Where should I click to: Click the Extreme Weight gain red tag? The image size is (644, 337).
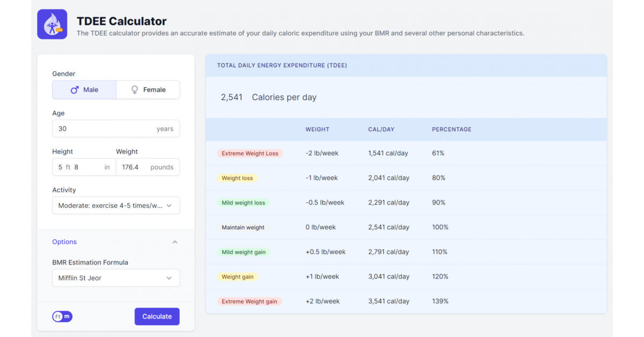(x=250, y=302)
